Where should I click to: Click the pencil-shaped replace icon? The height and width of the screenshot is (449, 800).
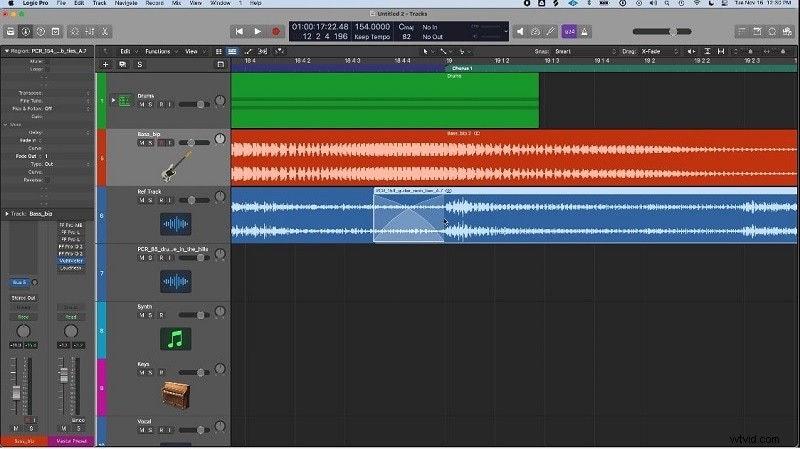coord(551,32)
